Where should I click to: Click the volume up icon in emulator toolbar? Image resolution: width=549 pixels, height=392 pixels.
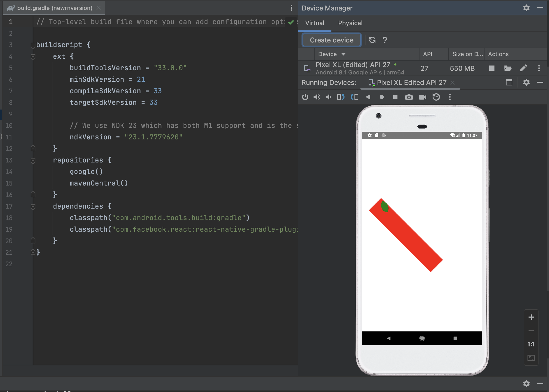(317, 97)
